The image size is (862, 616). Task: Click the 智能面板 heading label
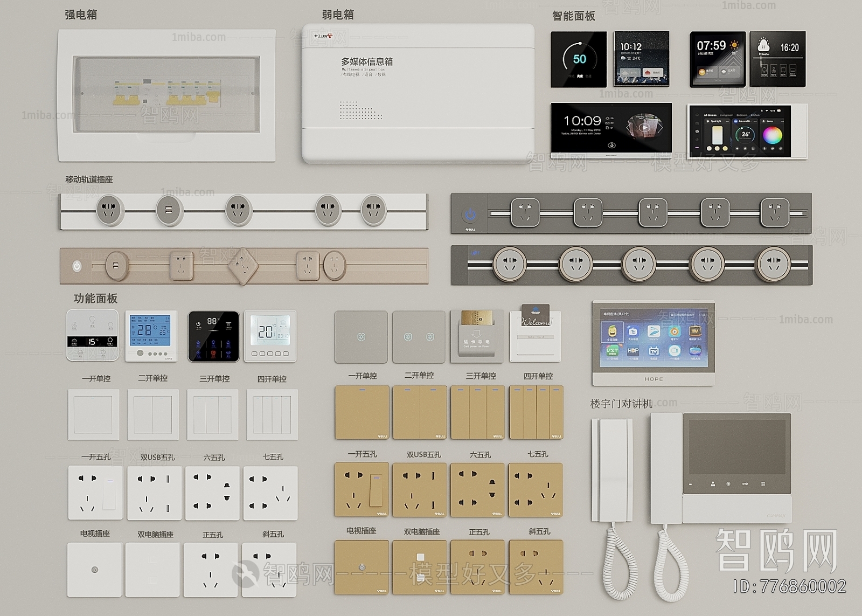(574, 16)
